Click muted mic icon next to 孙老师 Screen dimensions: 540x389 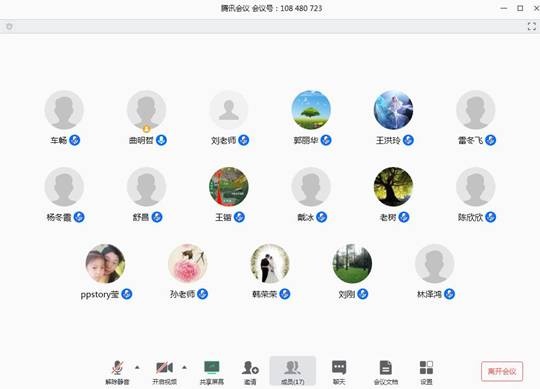[x=202, y=294]
